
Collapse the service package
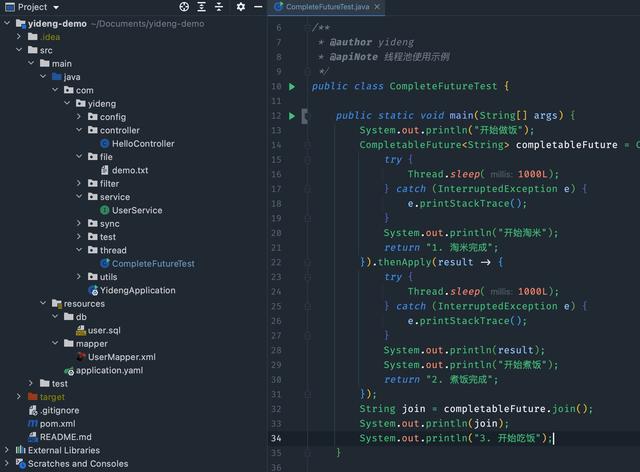click(x=79, y=196)
